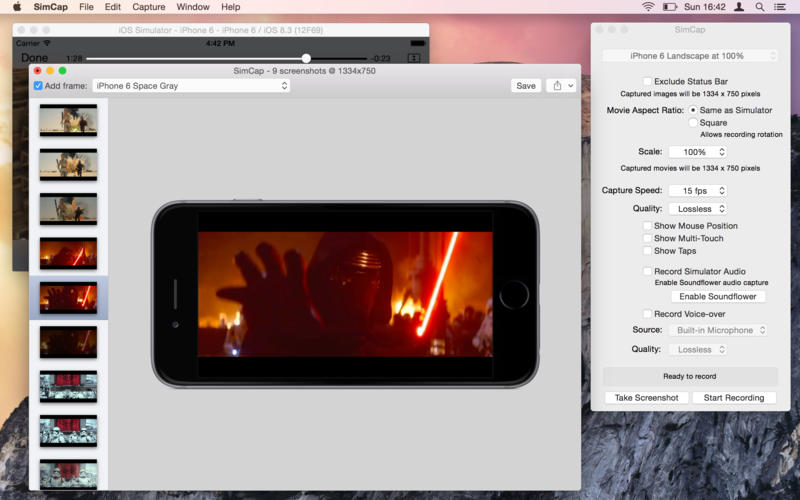Open the Capture menu
800x500 pixels.
coord(148,7)
